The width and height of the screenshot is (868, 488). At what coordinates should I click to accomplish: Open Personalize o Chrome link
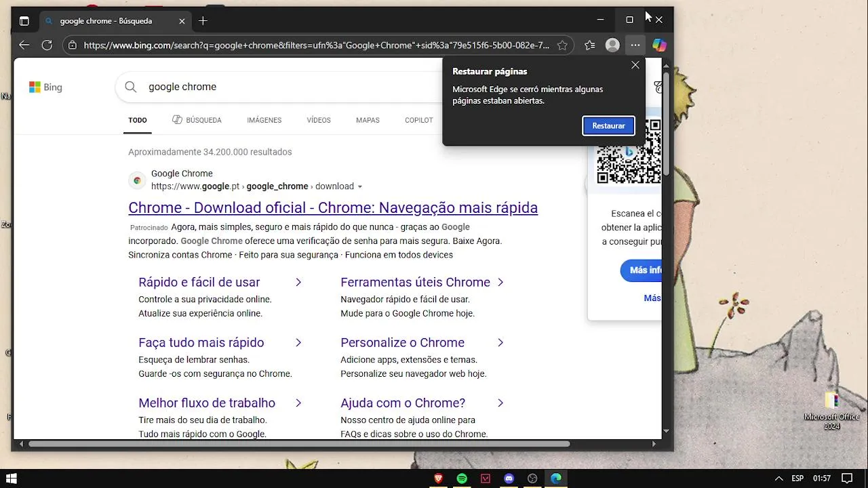point(402,342)
